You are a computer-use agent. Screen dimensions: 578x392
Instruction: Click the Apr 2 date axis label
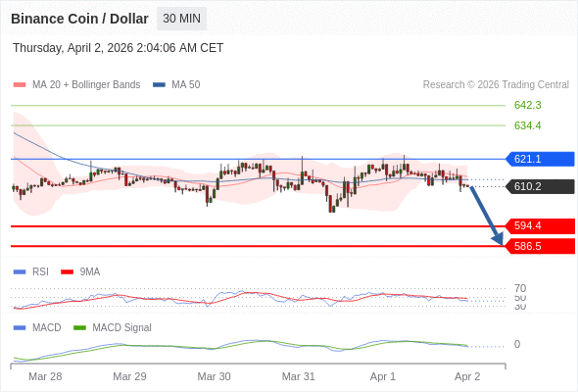[467, 376]
